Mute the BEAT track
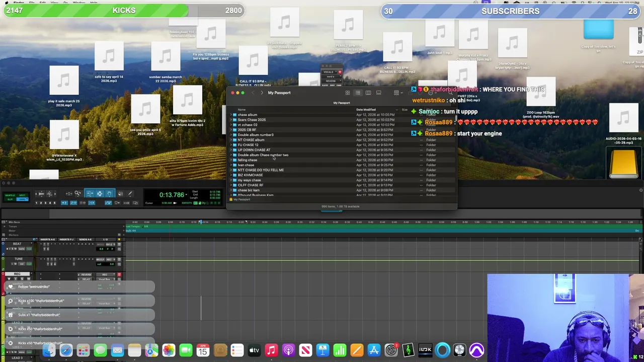This screenshot has height=362, width=644. click(15, 249)
